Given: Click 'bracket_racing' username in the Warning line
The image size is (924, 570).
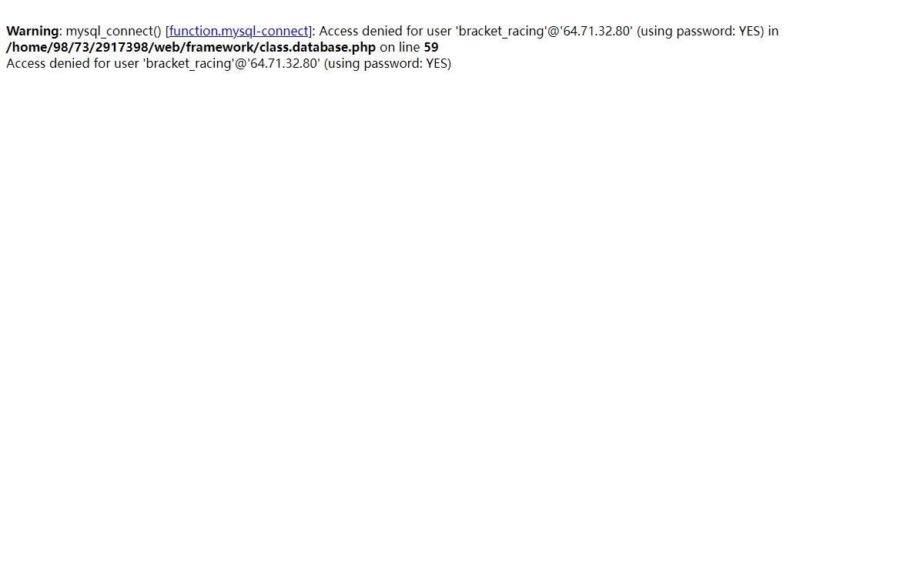Looking at the screenshot, I should [501, 32].
